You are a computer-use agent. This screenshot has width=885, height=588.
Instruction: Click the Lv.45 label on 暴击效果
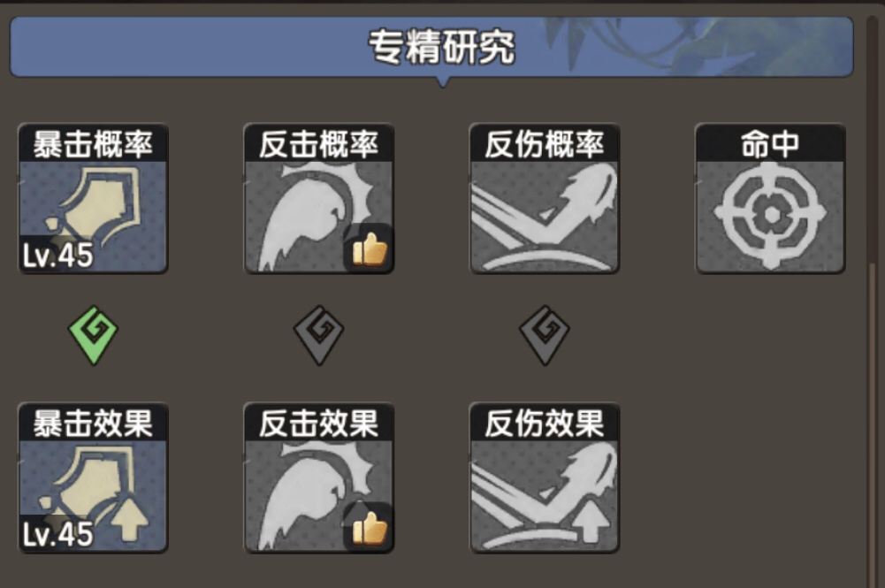pos(57,534)
